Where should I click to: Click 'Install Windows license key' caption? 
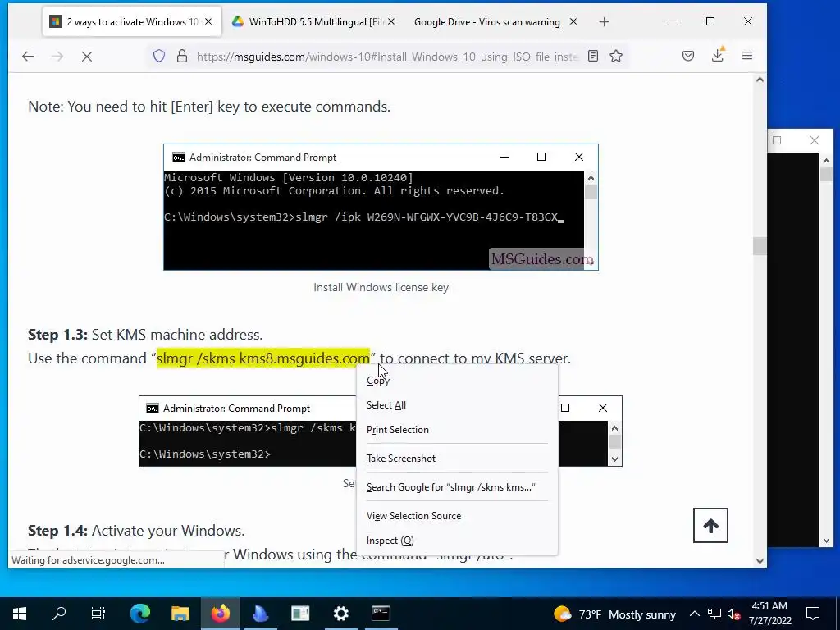[381, 288]
